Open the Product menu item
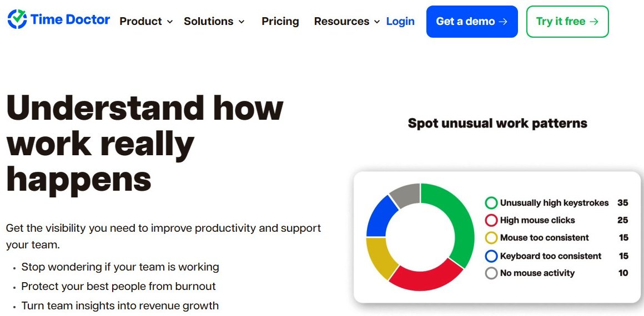The image size is (644, 316). [x=141, y=21]
